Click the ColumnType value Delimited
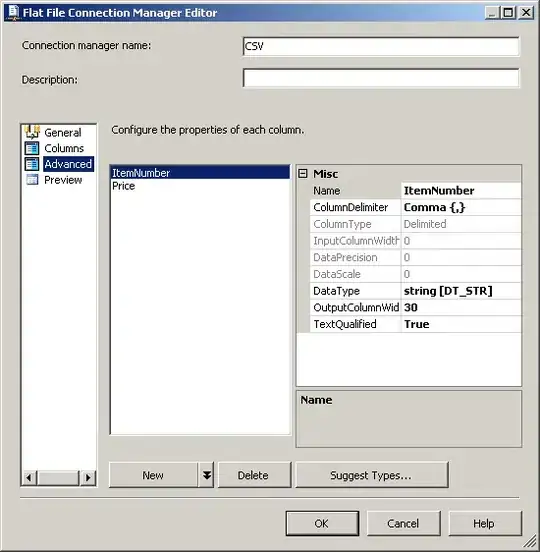The image size is (540, 552). click(461, 224)
